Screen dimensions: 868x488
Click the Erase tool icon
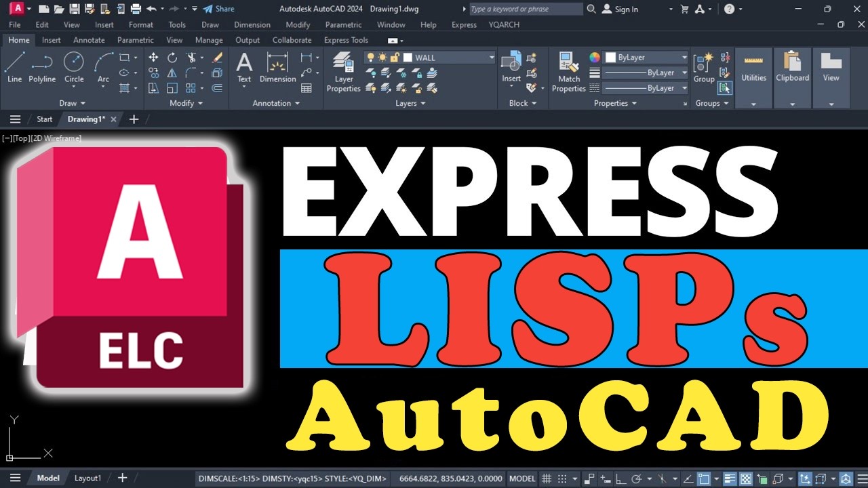coord(217,58)
